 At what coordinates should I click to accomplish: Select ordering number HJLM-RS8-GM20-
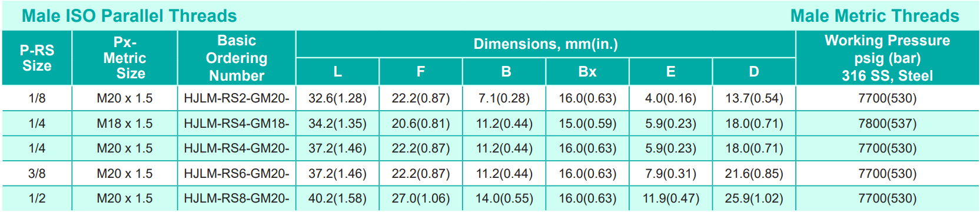point(237,198)
